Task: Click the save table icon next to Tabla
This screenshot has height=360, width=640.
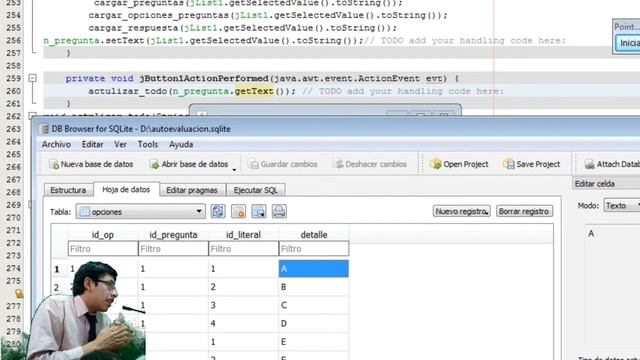Action: [x=259, y=211]
